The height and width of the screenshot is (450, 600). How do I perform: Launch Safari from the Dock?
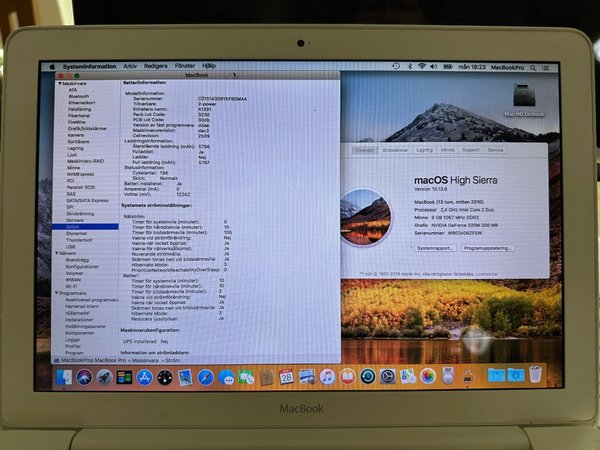tap(206, 377)
